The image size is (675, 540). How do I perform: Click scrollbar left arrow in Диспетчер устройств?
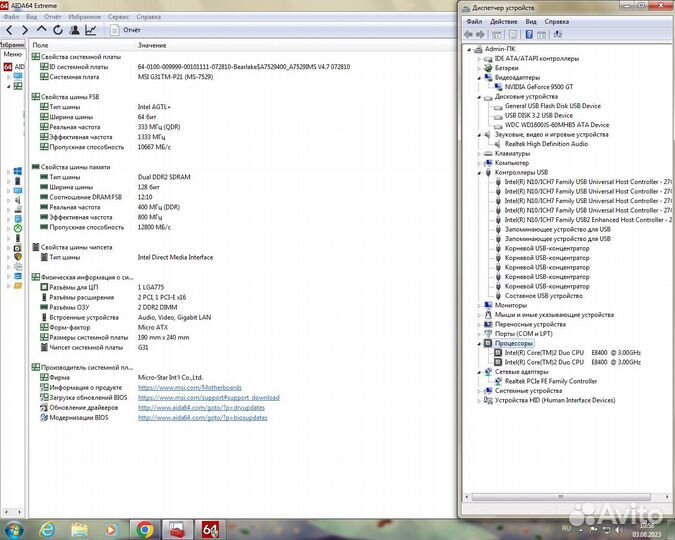(x=467, y=497)
